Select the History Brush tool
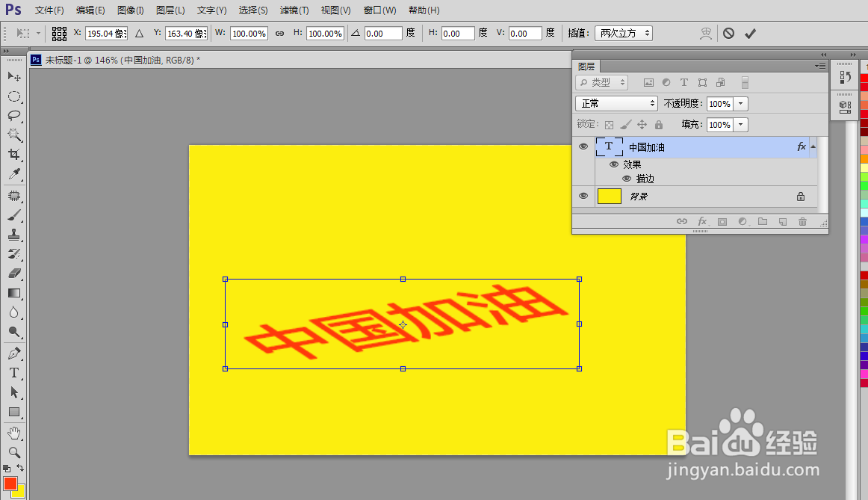The image size is (868, 500). click(x=14, y=253)
